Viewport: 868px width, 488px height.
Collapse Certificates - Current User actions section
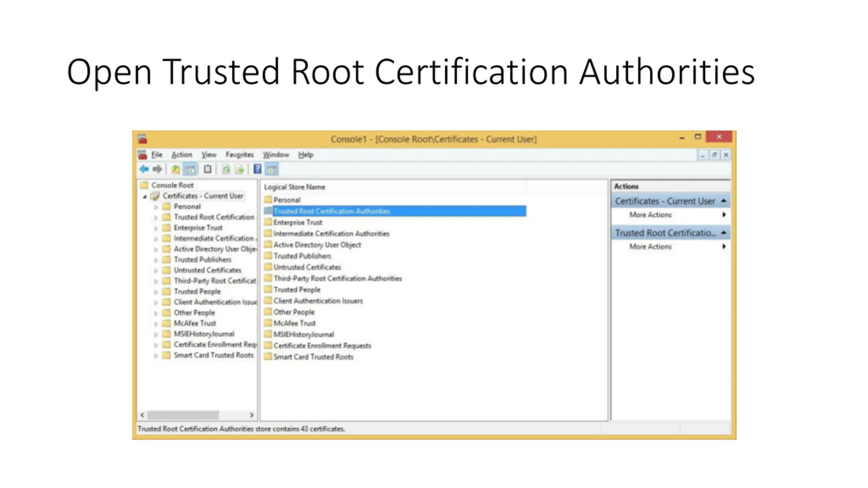[x=724, y=201]
